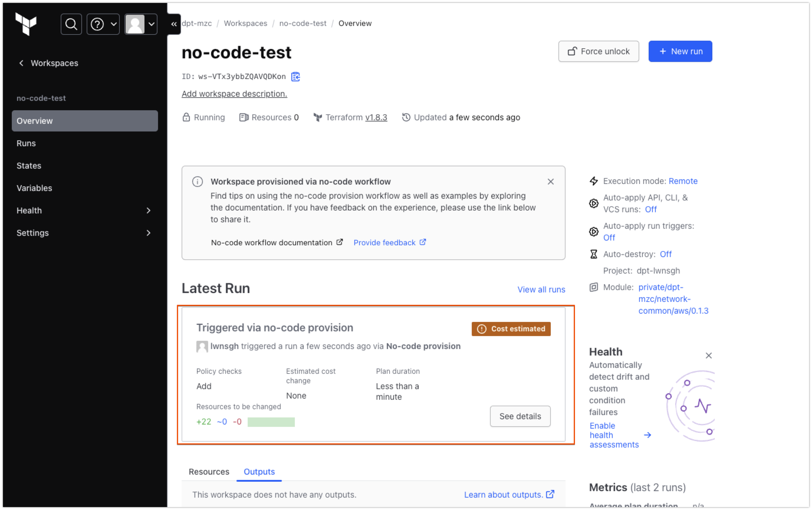Open Triggered via no-code provision run

click(x=275, y=328)
